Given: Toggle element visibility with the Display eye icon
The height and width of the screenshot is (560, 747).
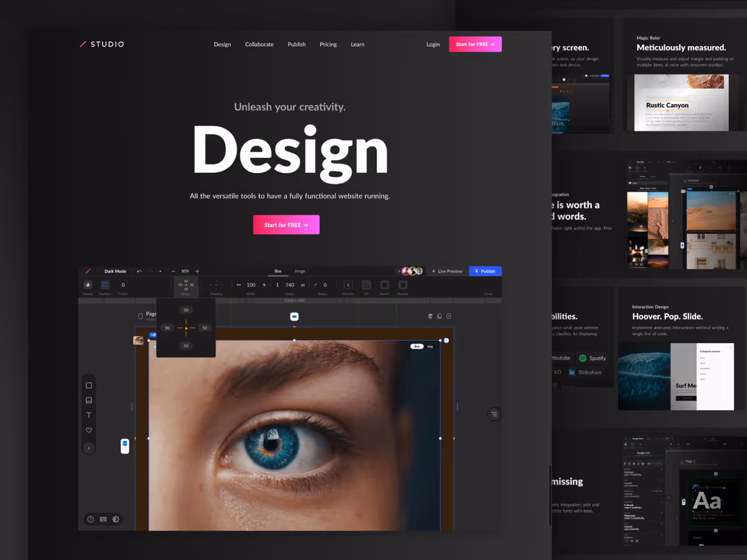Looking at the screenshot, I should 88,284.
